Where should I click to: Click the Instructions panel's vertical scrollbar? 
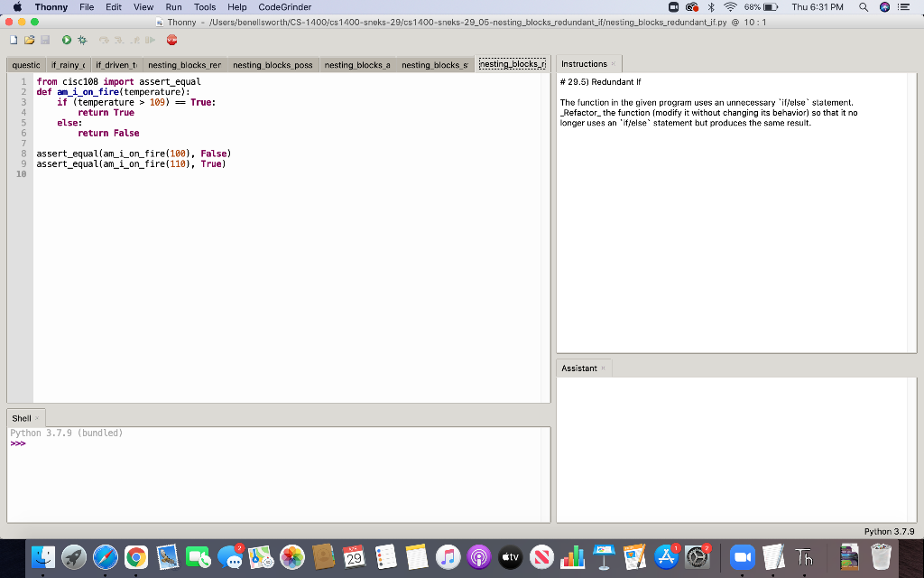[912, 213]
